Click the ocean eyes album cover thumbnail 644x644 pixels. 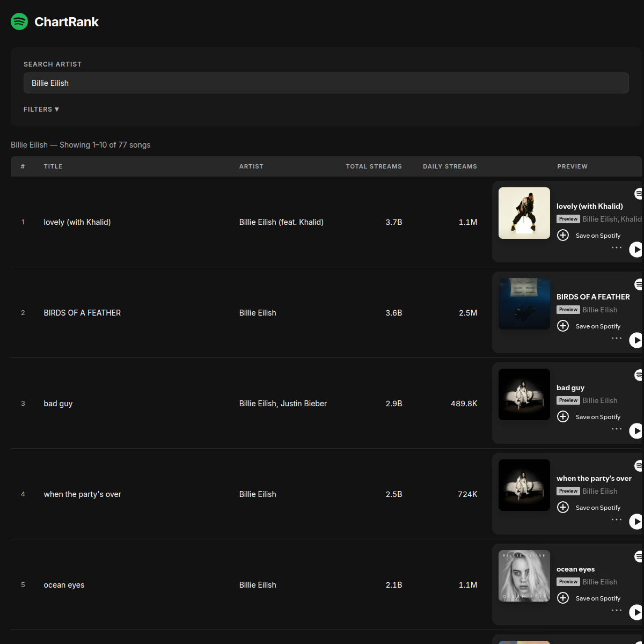coord(524,576)
